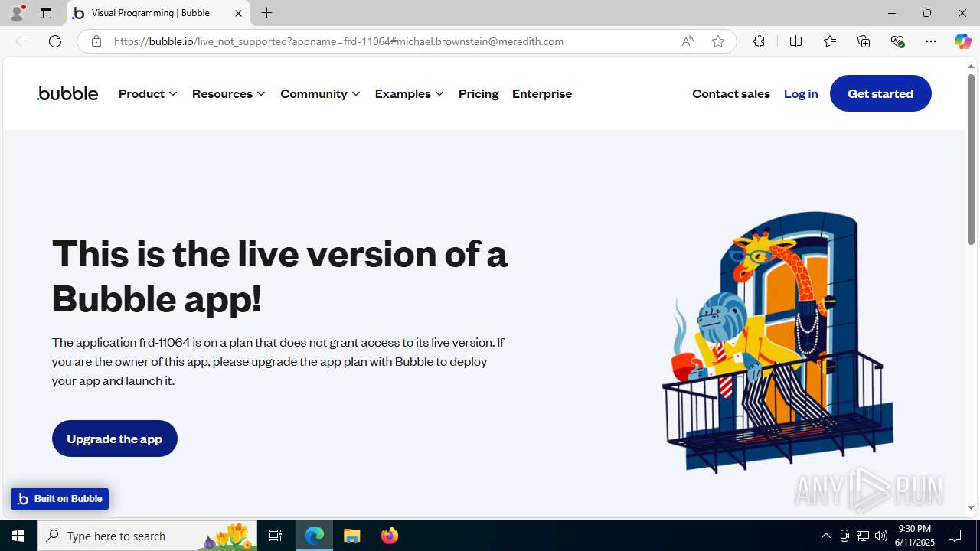
Task: View site information lock icon
Action: point(96,41)
